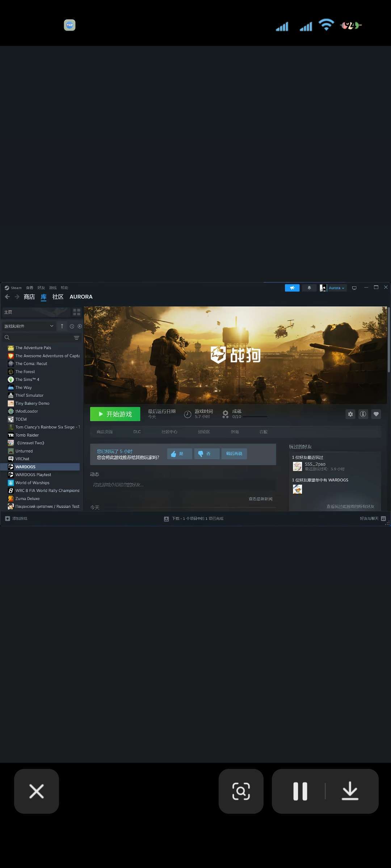The height and width of the screenshot is (868, 391).
Task: Open notifications bell in Steam header
Action: pyautogui.click(x=309, y=288)
